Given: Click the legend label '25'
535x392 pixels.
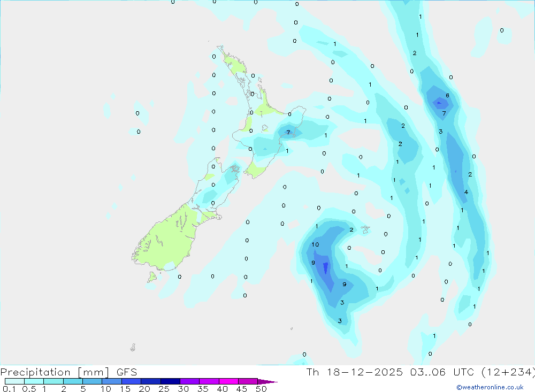Looking at the screenshot, I should [164, 389].
